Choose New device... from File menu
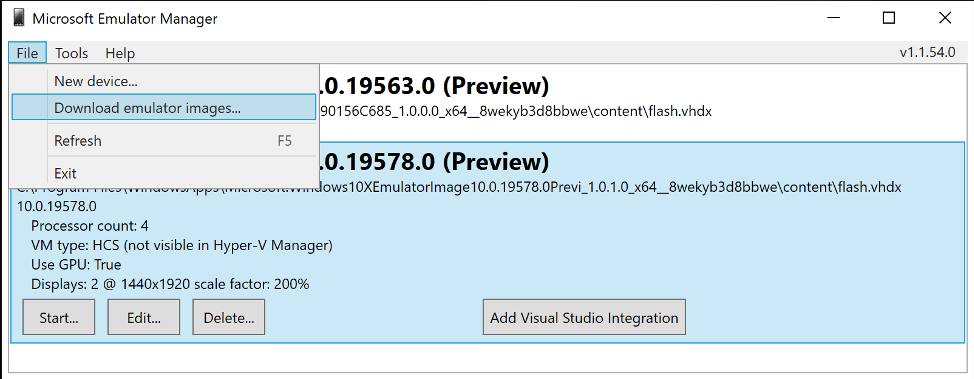The width and height of the screenshot is (974, 379). [x=164, y=81]
